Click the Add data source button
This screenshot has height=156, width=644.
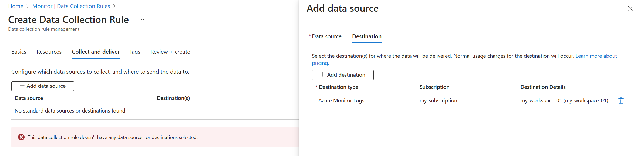(43, 86)
